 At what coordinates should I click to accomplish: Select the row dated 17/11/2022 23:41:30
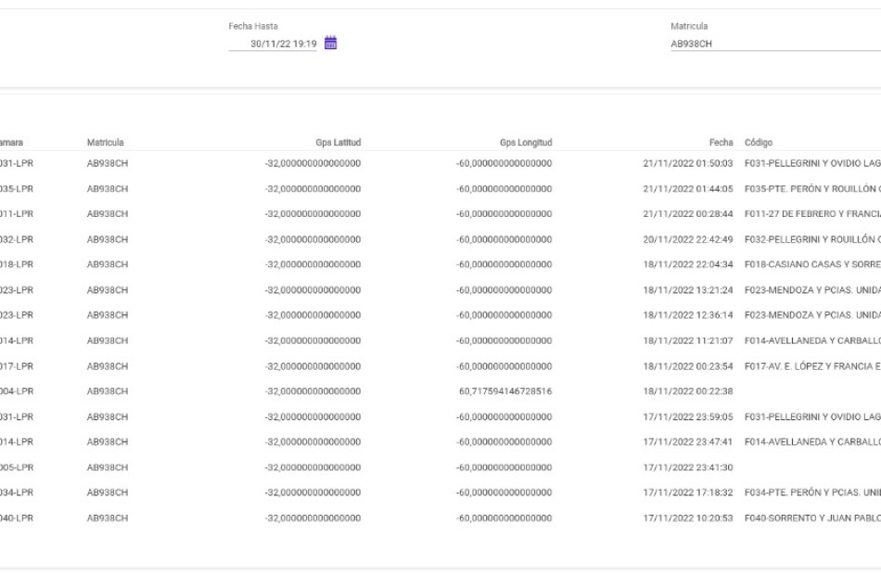687,467
